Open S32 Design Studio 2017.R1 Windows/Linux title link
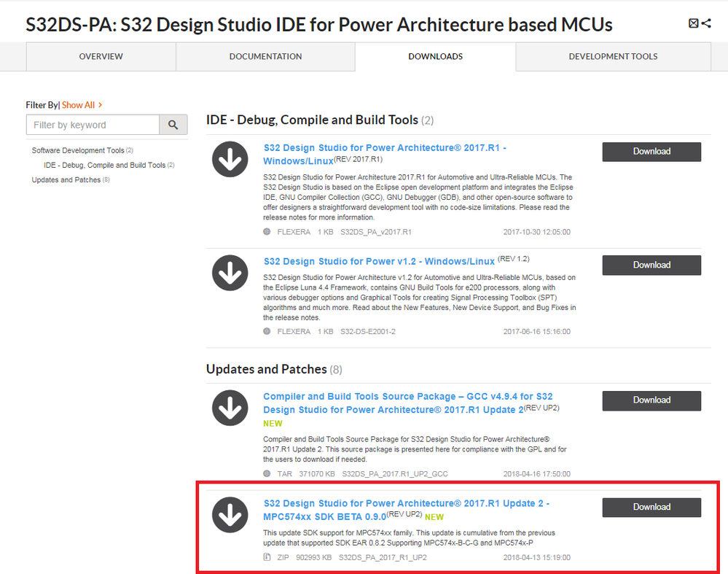The width and height of the screenshot is (728, 574). point(384,154)
